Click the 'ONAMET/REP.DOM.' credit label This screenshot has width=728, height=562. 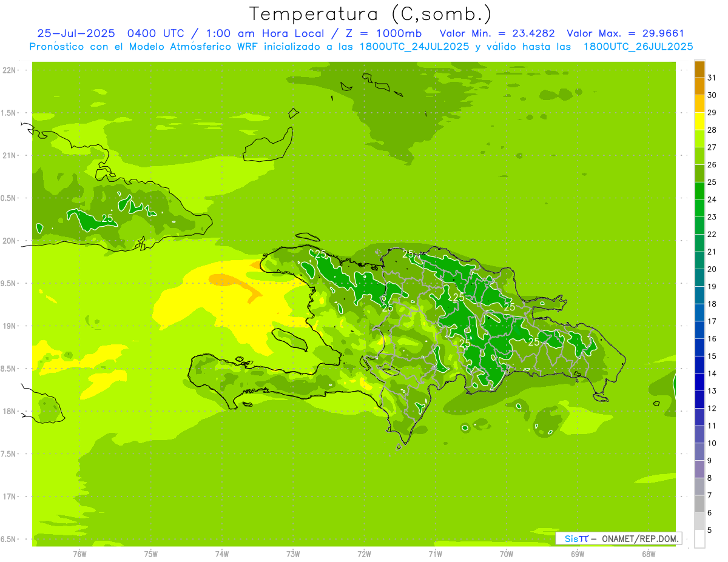(x=641, y=538)
